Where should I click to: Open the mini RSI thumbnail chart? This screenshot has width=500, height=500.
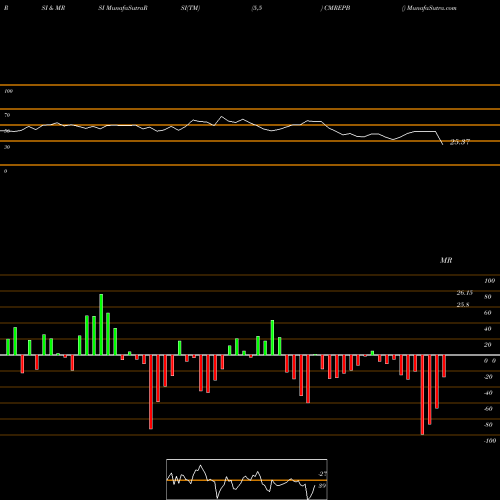pos(247,479)
